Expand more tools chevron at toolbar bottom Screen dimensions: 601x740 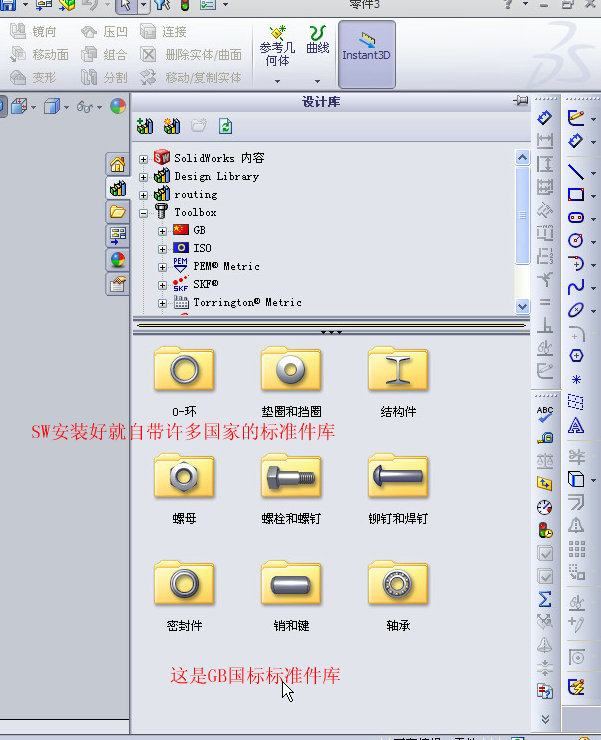(x=545, y=719)
